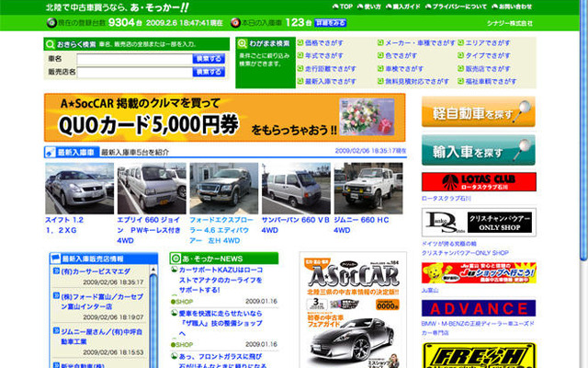
Task: Click 検索する button beside 販売店名
Action: click(209, 72)
